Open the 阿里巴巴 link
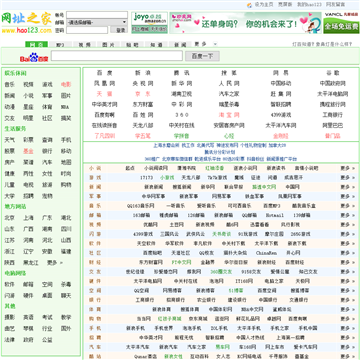The image size is (360, 360). click(333, 126)
